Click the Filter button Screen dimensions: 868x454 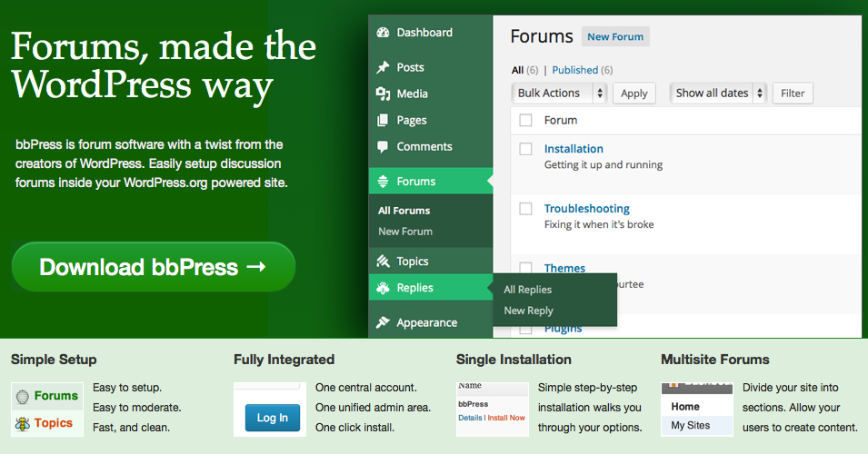click(x=793, y=94)
